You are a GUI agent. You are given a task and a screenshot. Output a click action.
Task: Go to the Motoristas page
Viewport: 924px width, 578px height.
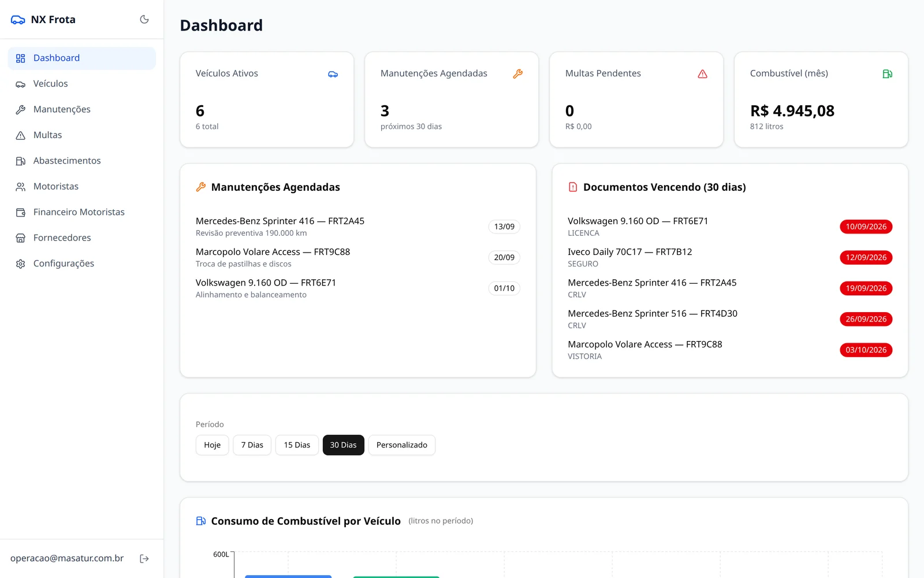tap(82, 187)
